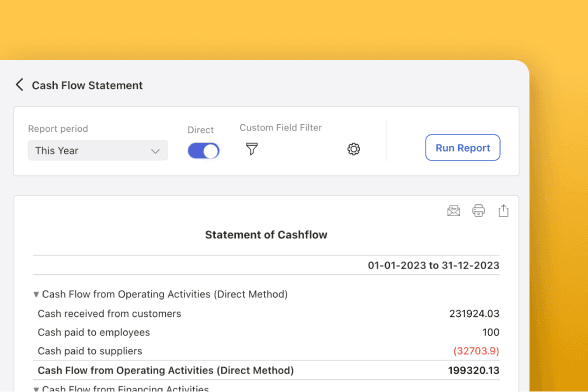Collapse Cash Flow from Financing Activities section
Image resolution: width=588 pixels, height=392 pixels.
point(36,389)
